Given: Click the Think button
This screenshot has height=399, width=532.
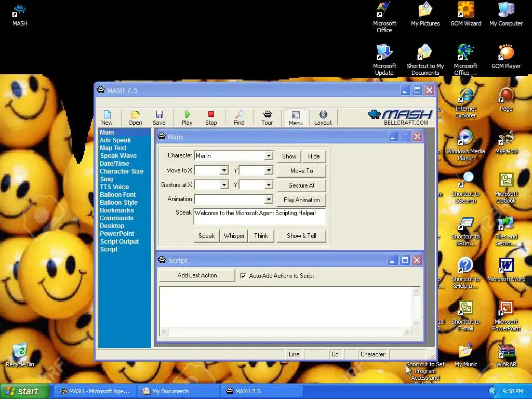Looking at the screenshot, I should (x=261, y=236).
